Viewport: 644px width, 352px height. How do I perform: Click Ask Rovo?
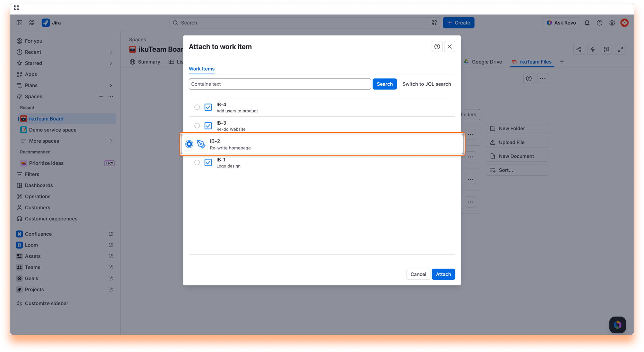pyautogui.click(x=561, y=23)
